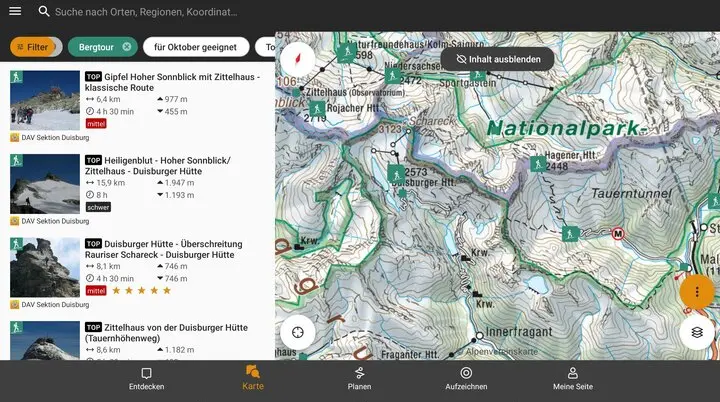Open the Aufzeichnen tab
This screenshot has height=402, width=720.
[466, 378]
